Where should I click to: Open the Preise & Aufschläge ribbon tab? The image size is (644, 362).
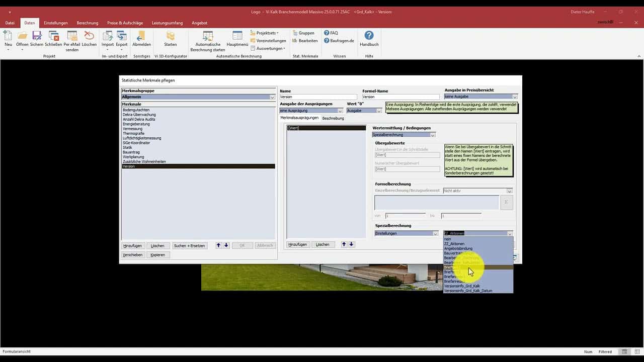pos(125,23)
